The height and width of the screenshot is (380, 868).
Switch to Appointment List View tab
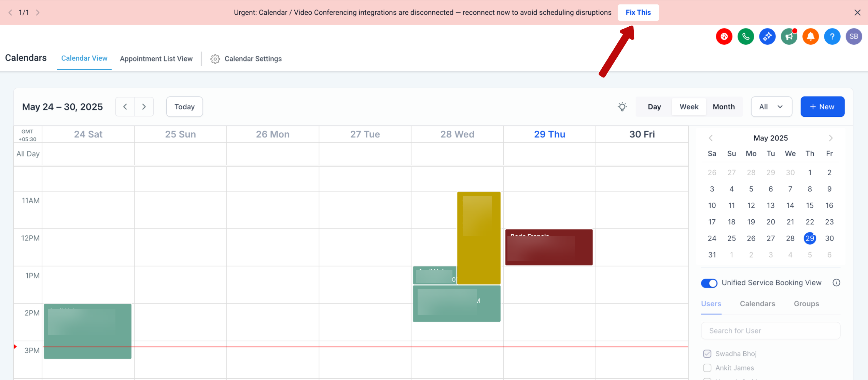[x=156, y=59]
